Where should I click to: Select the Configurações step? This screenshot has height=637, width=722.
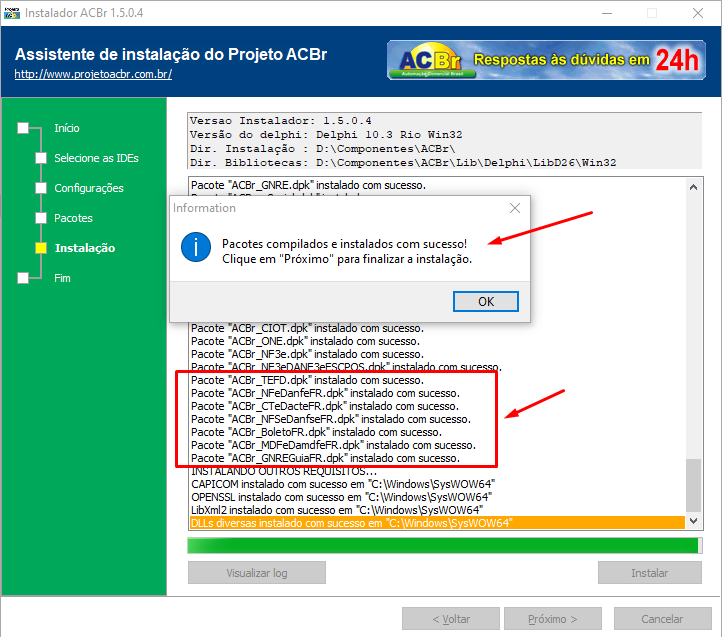point(89,188)
